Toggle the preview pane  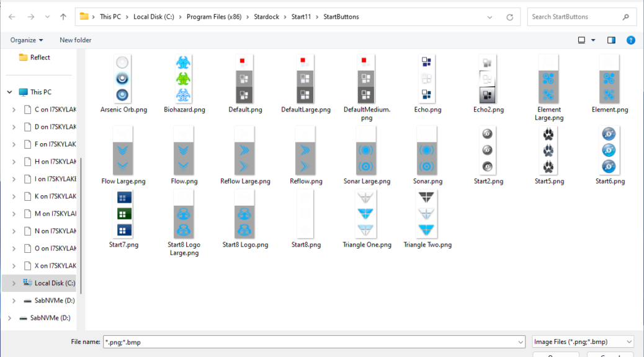[x=611, y=40]
